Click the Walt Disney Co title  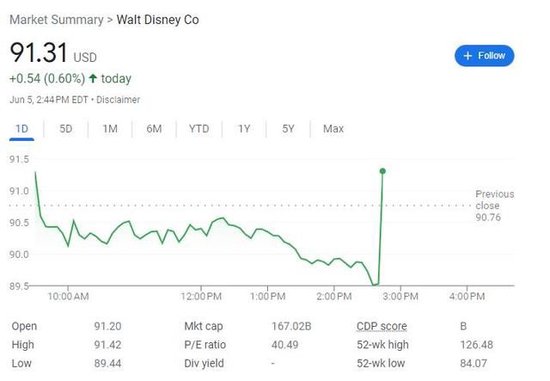click(158, 20)
